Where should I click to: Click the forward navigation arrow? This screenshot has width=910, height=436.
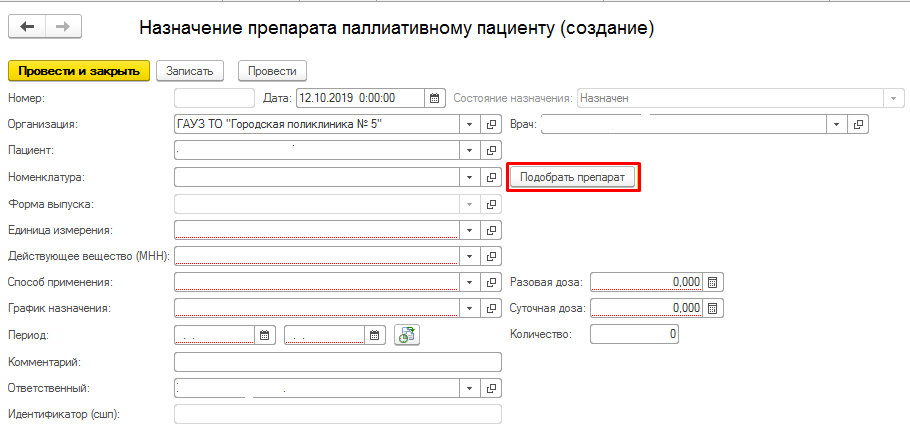pos(62,27)
